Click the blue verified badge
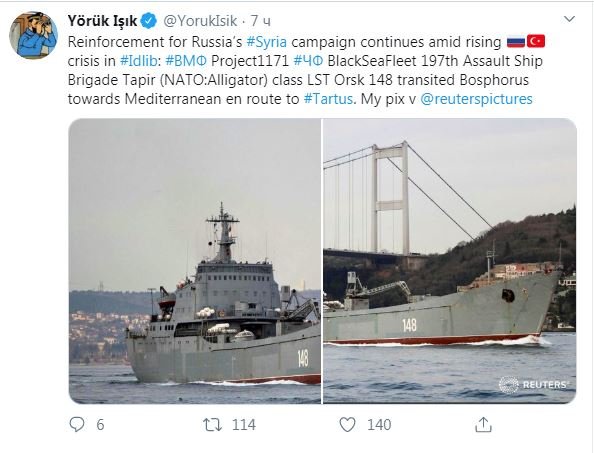594x453 pixels. click(149, 21)
